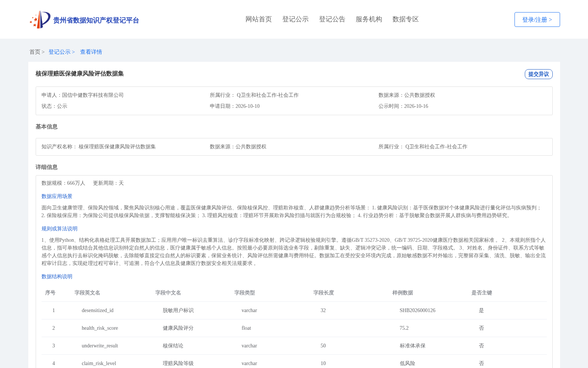Click the 字段中文名 column header
This screenshot has height=368, width=588.
168,293
